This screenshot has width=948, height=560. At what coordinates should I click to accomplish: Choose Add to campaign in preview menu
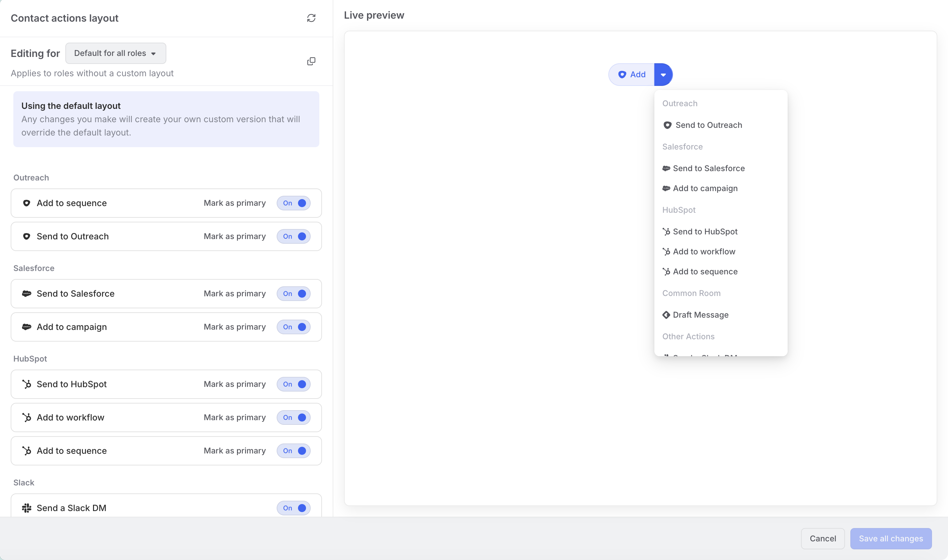pyautogui.click(x=705, y=188)
